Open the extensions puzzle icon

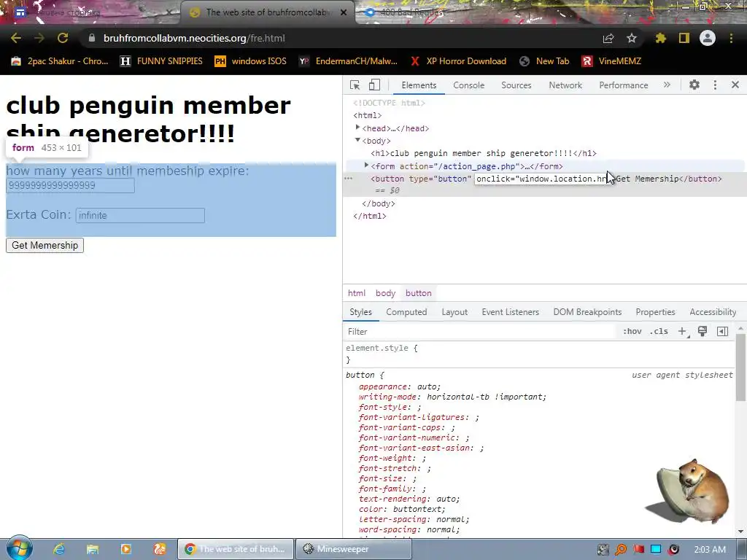pyautogui.click(x=660, y=38)
